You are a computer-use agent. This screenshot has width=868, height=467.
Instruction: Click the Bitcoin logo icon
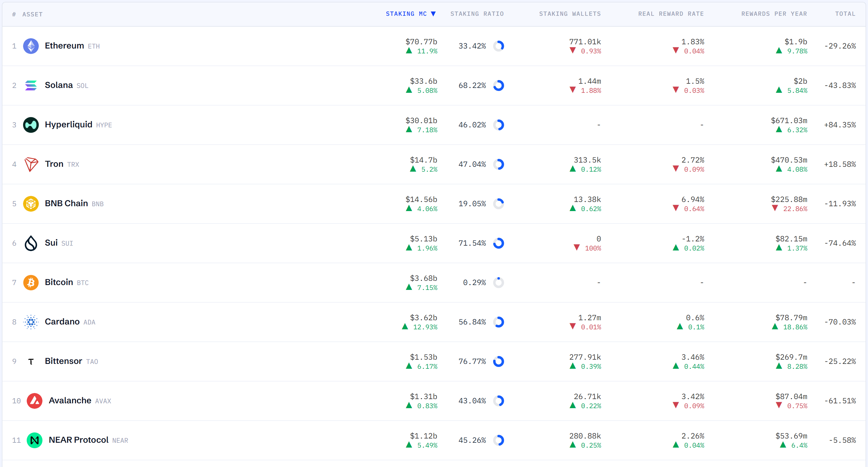[31, 282]
